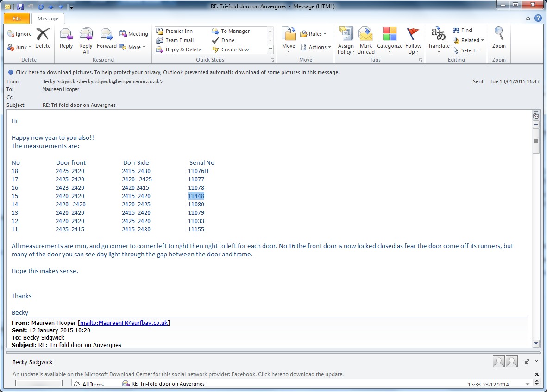
Task: Click the MaureenH@surfbay.co.uk mailto link
Action: (124, 323)
